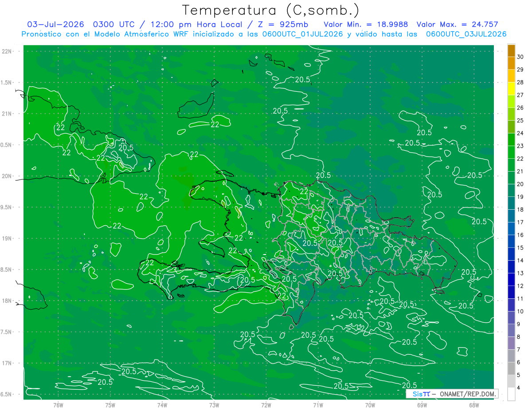Click the "76W" longitude axis label
Screen dimensions: 532x411
pyautogui.click(x=58, y=405)
